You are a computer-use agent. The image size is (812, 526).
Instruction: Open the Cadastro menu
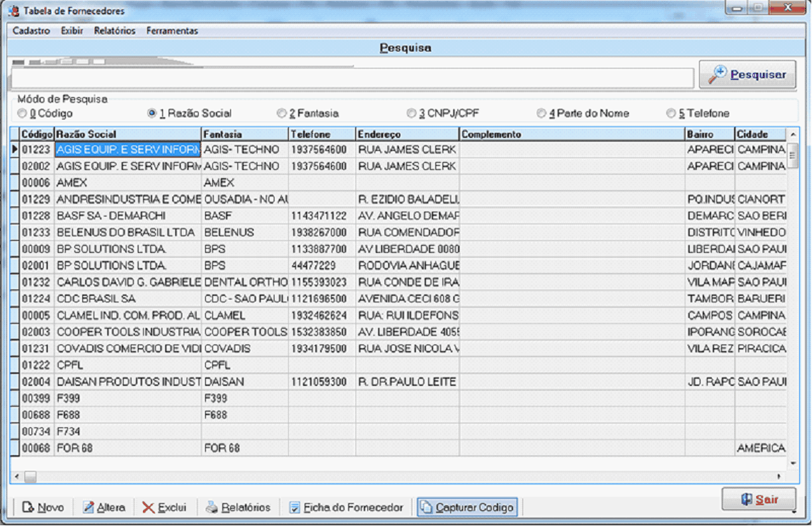coord(31,31)
